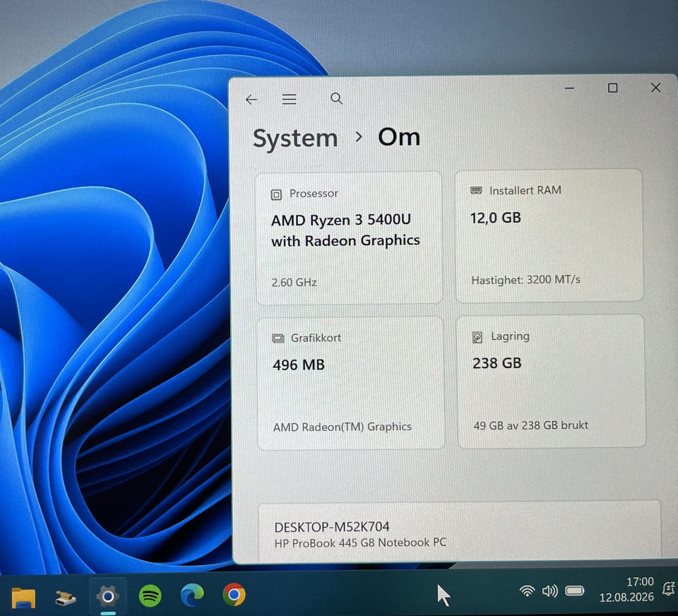Click the Hastighet: 3200 MT/s text
Viewport: 678px width, 616px height.
pyautogui.click(x=525, y=280)
